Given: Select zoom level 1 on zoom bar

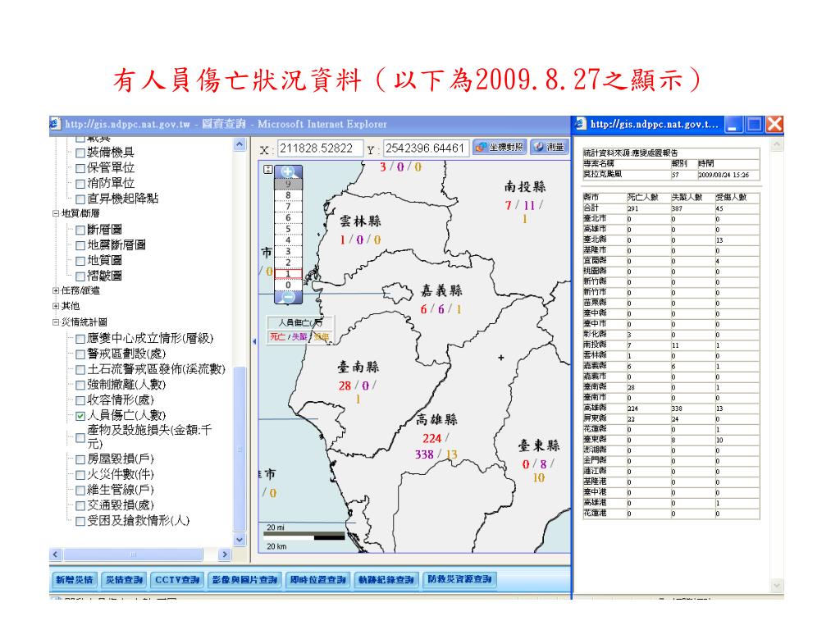Looking at the screenshot, I should pos(288,274).
